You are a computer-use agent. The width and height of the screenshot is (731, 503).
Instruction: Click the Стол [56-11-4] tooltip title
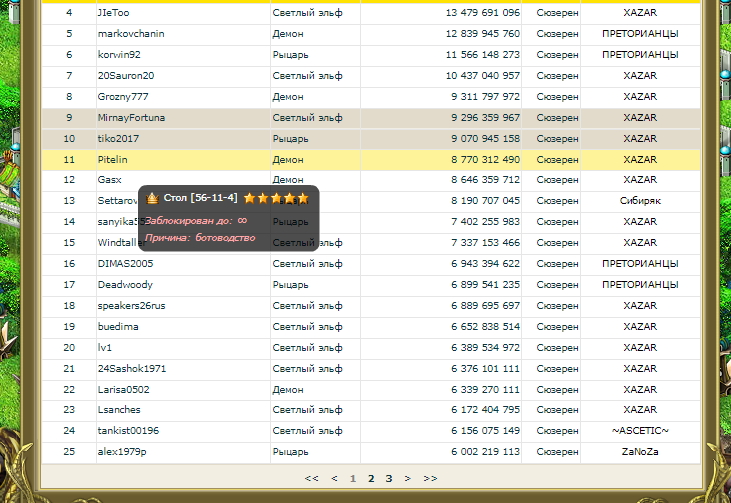(x=200, y=198)
